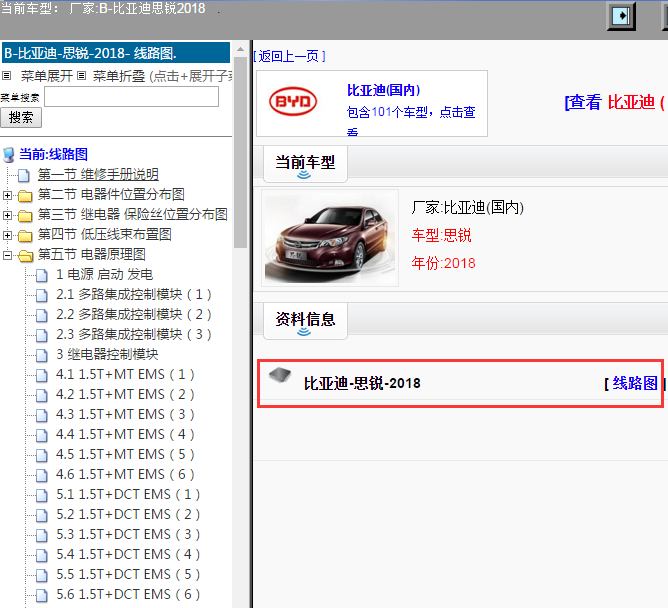The image size is (668, 608).
Task: Collapse the 第五节 电器原理图 node
Action: click(7, 255)
